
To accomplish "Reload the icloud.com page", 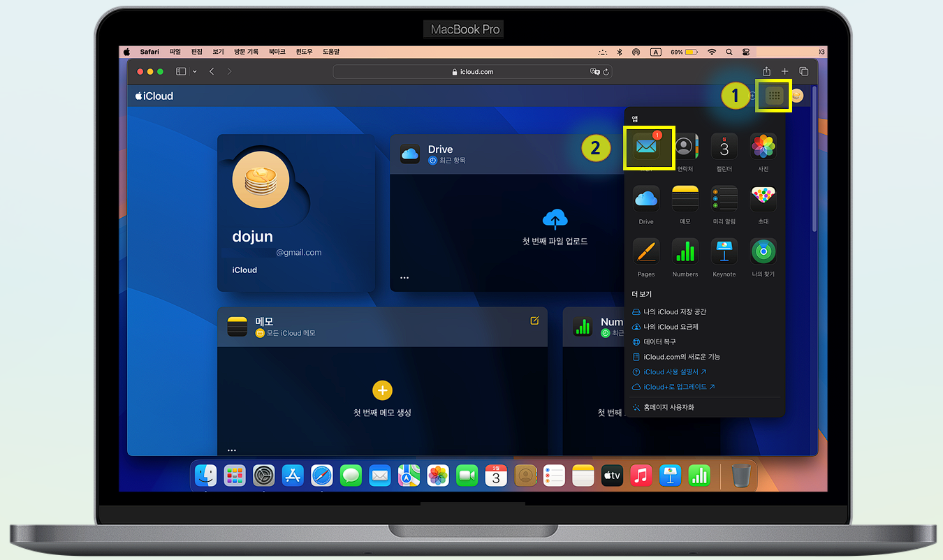I will pos(606,71).
